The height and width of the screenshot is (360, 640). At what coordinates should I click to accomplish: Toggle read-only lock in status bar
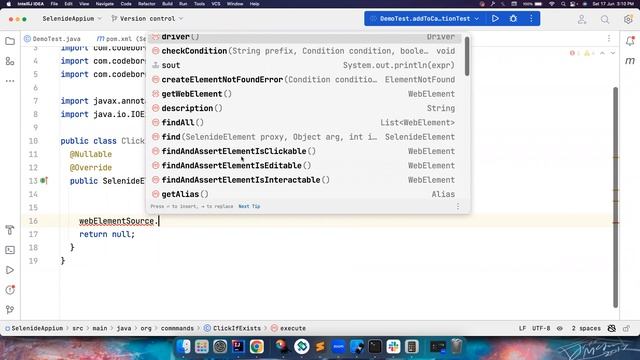click(x=627, y=328)
